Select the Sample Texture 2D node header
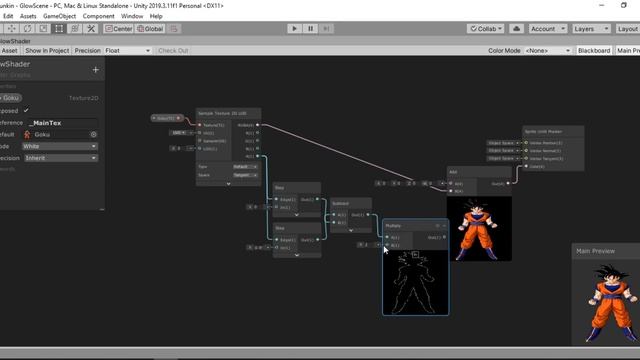This screenshot has width=640, height=360. click(x=229, y=113)
